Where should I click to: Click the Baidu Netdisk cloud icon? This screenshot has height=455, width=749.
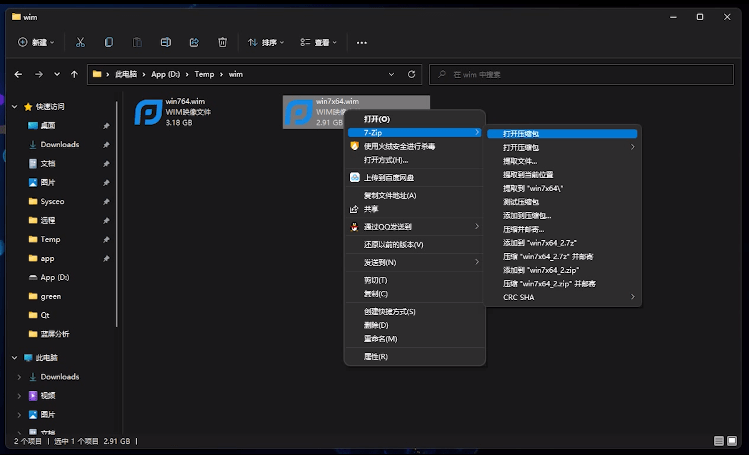point(354,178)
